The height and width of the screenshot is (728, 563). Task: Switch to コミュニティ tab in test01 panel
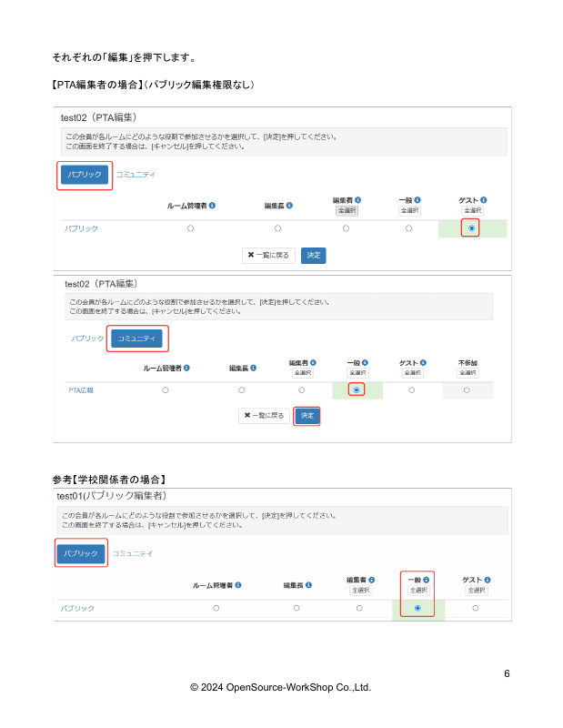(x=132, y=553)
